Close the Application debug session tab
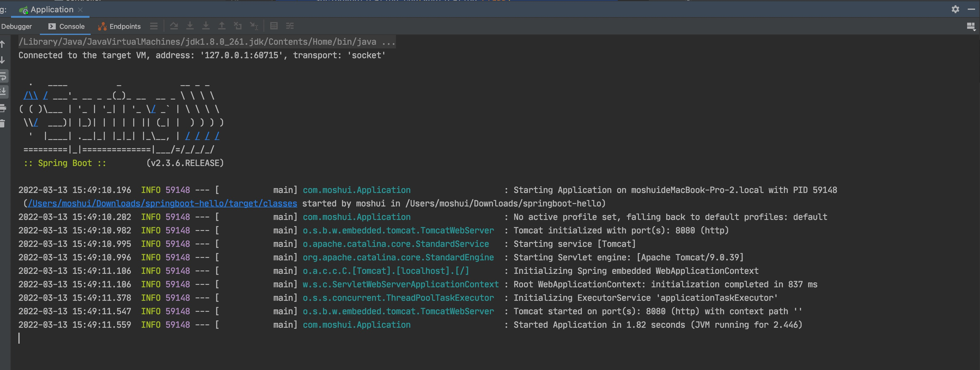 [80, 10]
